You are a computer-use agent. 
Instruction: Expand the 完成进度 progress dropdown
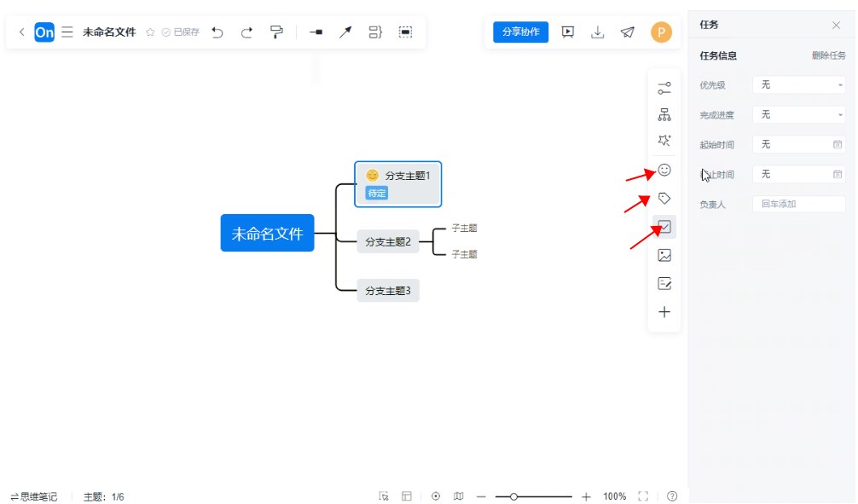(798, 114)
